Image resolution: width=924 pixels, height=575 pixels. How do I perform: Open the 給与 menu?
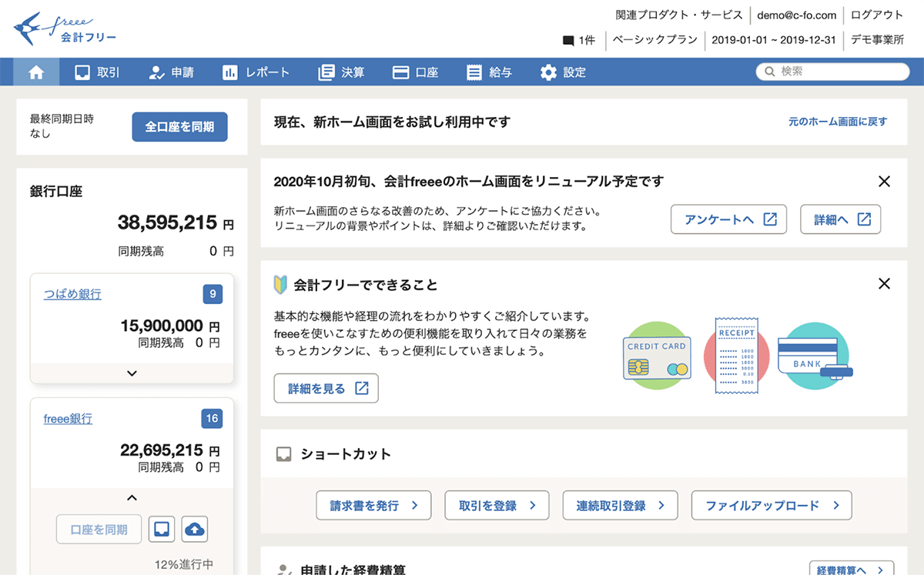490,72
